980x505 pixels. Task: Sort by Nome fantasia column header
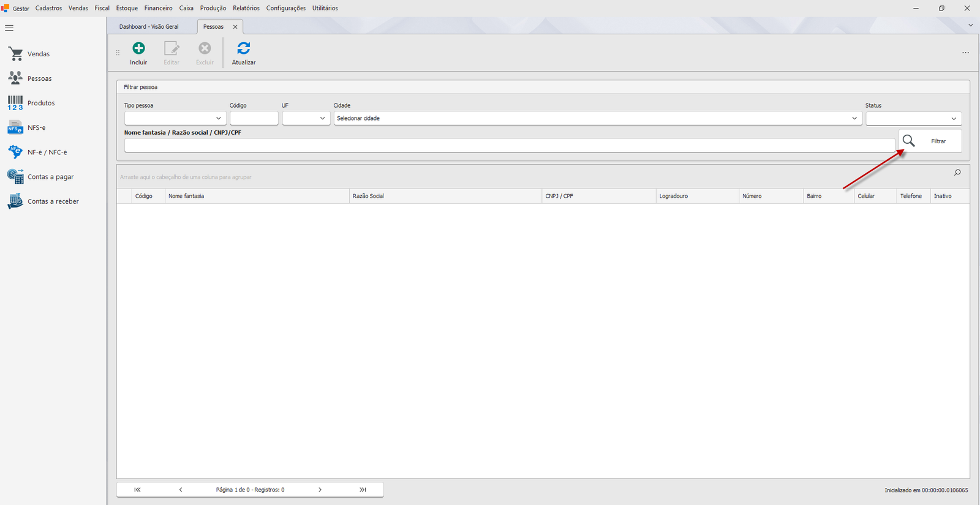point(257,196)
